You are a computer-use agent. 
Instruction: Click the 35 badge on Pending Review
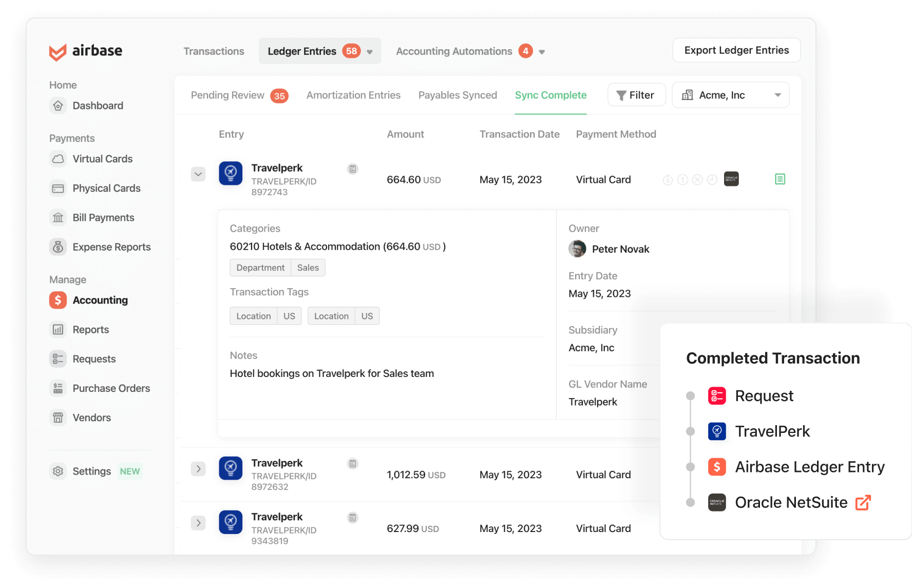click(279, 96)
